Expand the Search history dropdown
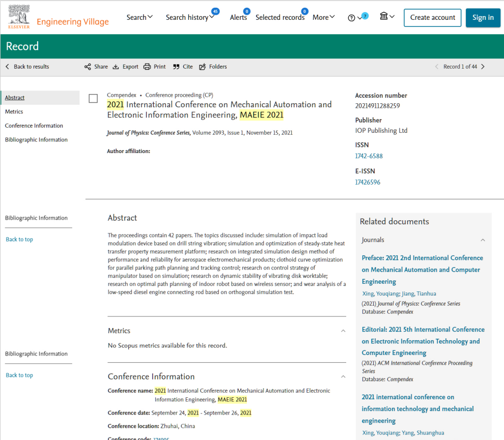The height and width of the screenshot is (440, 504). 212,17
